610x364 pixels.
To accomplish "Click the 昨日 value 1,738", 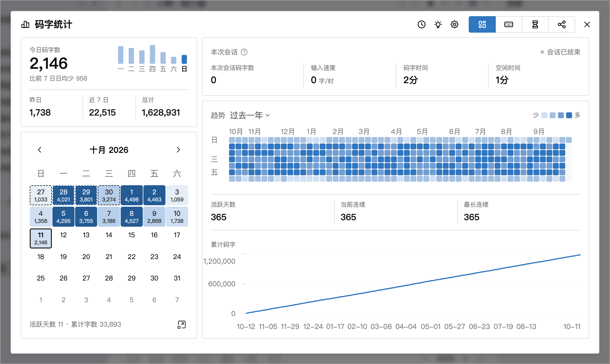I will pyautogui.click(x=40, y=113).
